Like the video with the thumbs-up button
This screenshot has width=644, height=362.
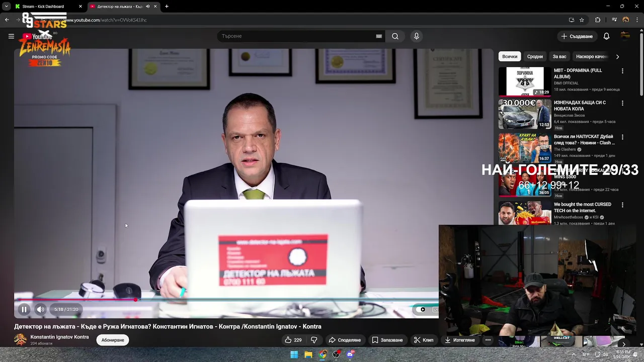(x=293, y=340)
